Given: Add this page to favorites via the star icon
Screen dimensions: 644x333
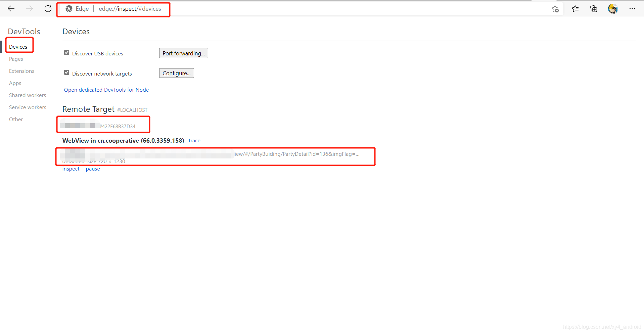Looking at the screenshot, I should 555,9.
